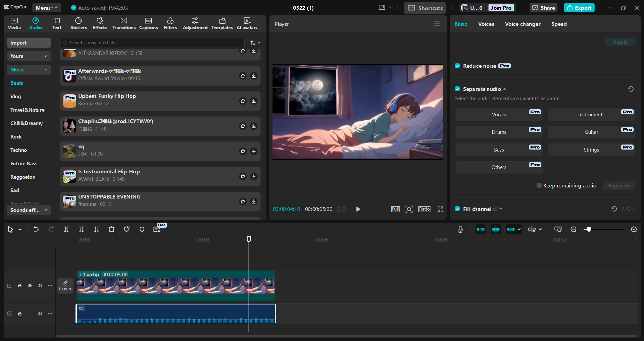
Task: Uncheck the Reduce noise option
Action: [457, 66]
